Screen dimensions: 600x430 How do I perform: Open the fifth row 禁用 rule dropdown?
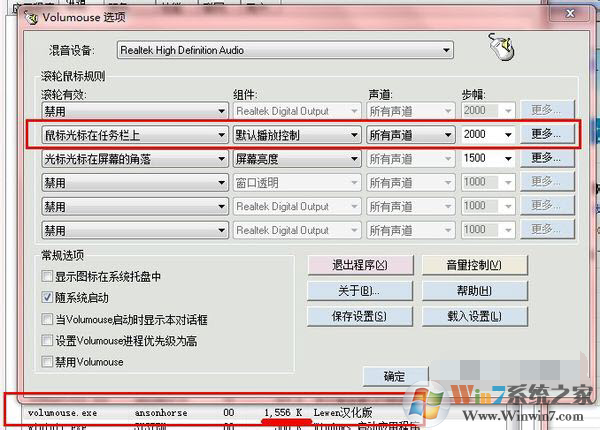coord(135,207)
